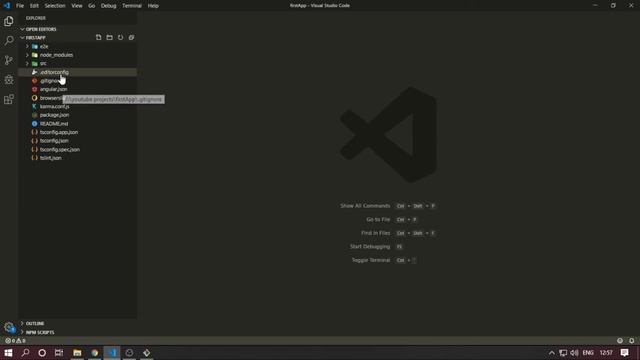
Task: Create a new file in FIRSTAPP
Action: click(98, 38)
